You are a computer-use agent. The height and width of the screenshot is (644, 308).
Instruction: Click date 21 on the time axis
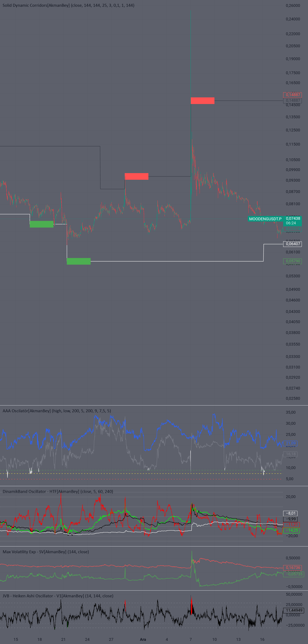pyautogui.click(x=63, y=639)
